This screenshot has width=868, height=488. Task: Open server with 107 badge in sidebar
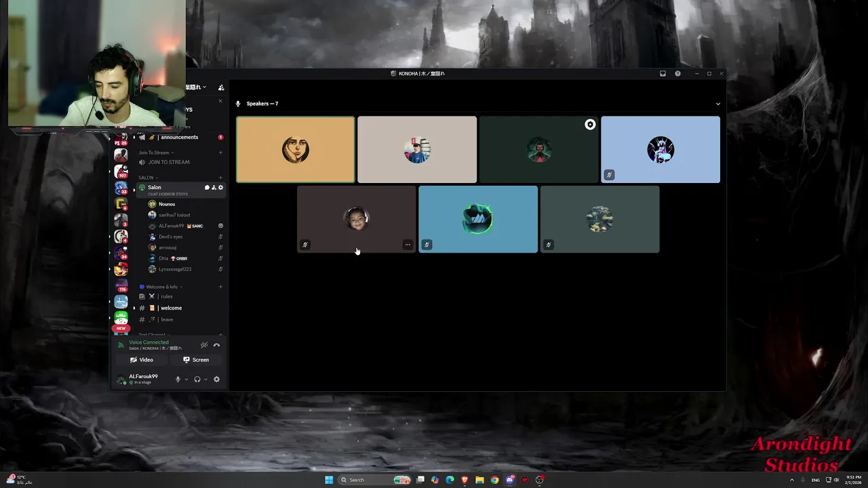(x=121, y=171)
